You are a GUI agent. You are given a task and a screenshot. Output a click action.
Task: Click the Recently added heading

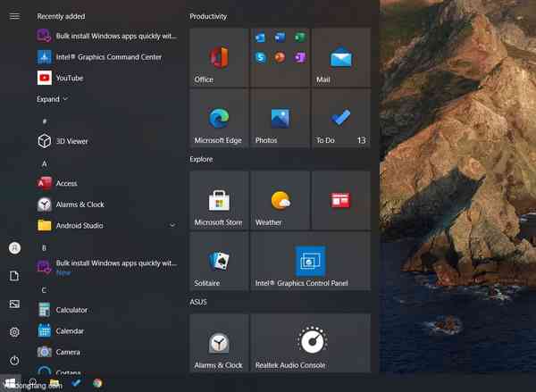point(61,16)
